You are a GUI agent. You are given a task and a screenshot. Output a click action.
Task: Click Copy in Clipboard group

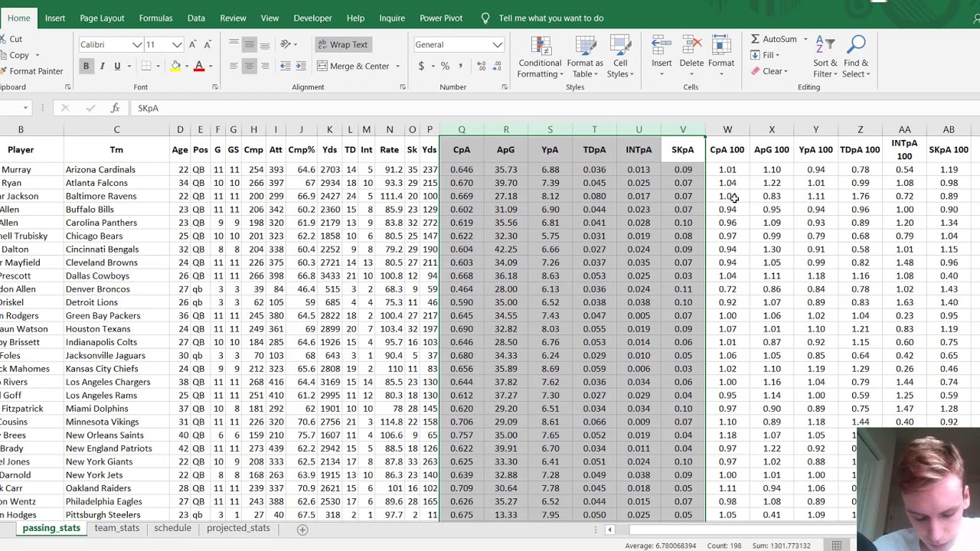point(19,55)
